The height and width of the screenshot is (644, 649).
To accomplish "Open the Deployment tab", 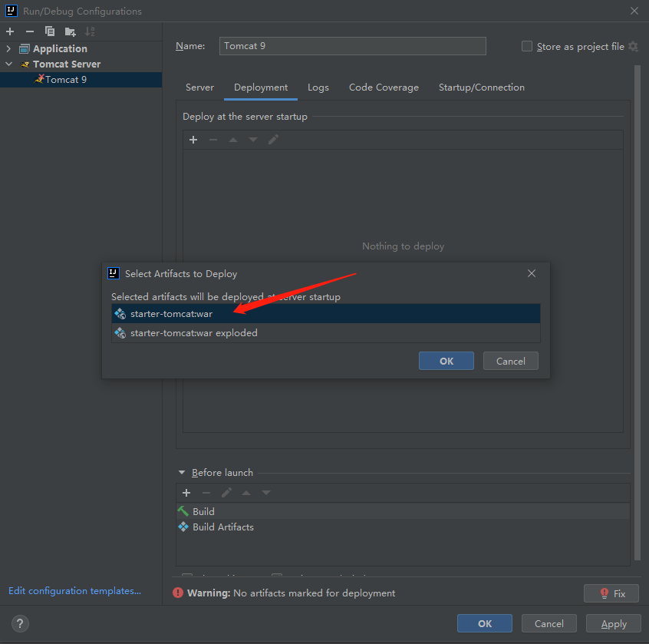I will (x=261, y=88).
